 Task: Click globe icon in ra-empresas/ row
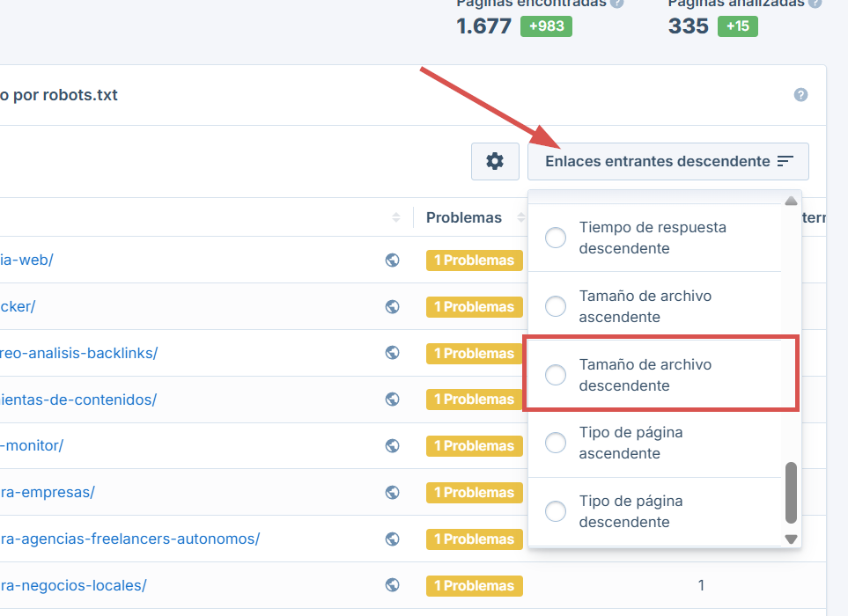point(393,493)
